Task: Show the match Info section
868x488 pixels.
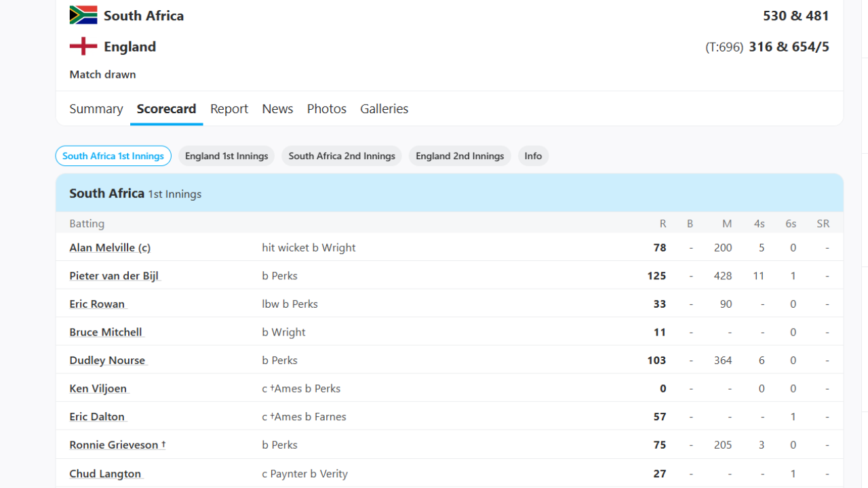Action: pos(533,156)
